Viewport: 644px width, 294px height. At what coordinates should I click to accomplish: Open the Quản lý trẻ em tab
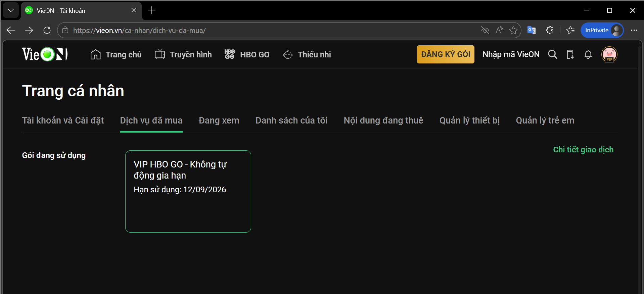coord(545,120)
